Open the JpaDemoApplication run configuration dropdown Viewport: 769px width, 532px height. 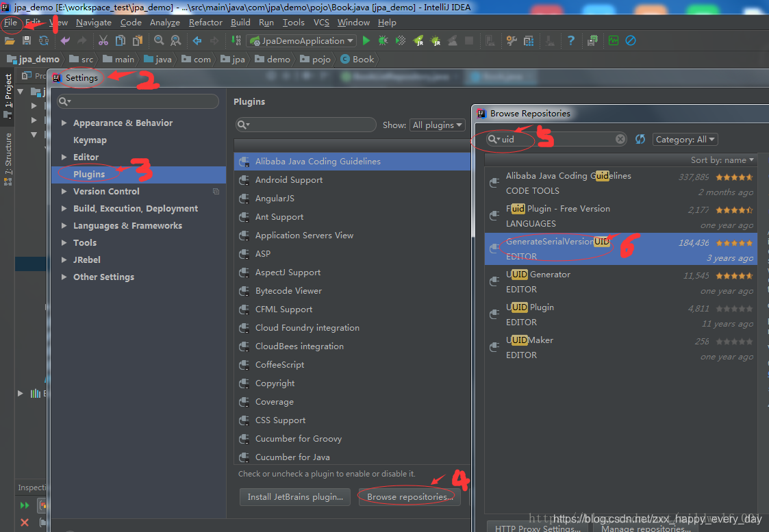click(x=302, y=40)
